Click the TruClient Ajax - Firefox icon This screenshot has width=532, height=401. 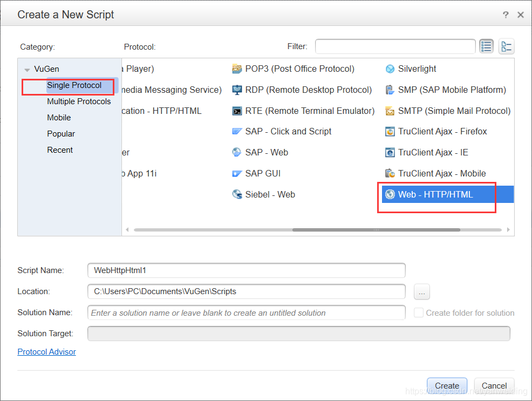(390, 132)
